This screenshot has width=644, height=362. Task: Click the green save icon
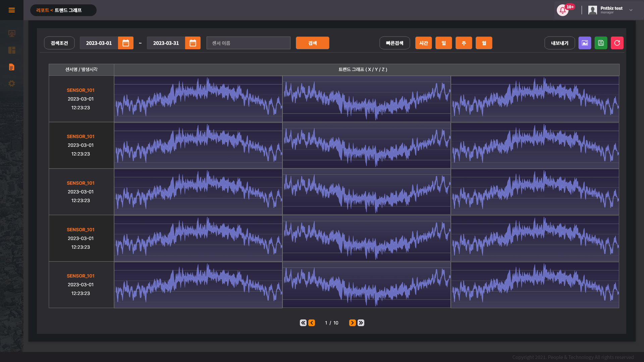601,43
